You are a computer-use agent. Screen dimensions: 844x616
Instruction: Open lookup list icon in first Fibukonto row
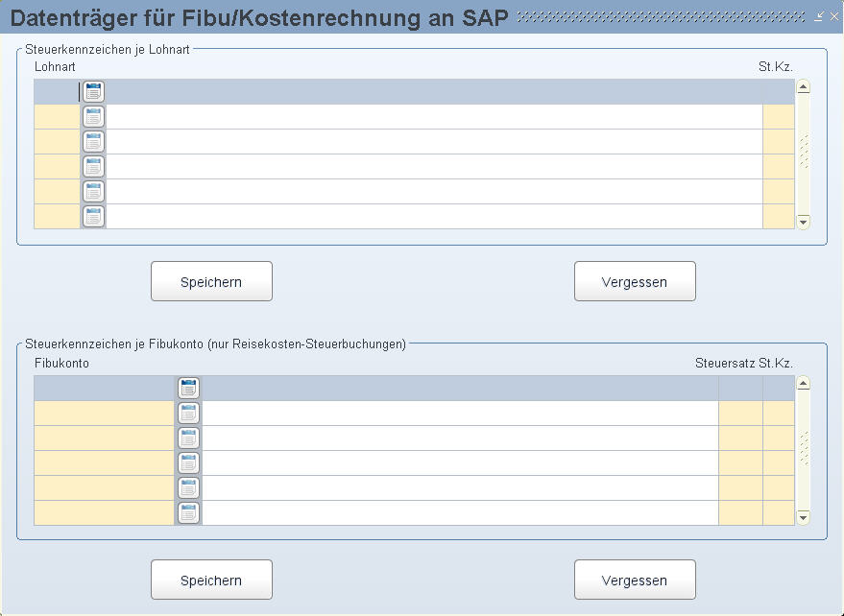point(188,389)
